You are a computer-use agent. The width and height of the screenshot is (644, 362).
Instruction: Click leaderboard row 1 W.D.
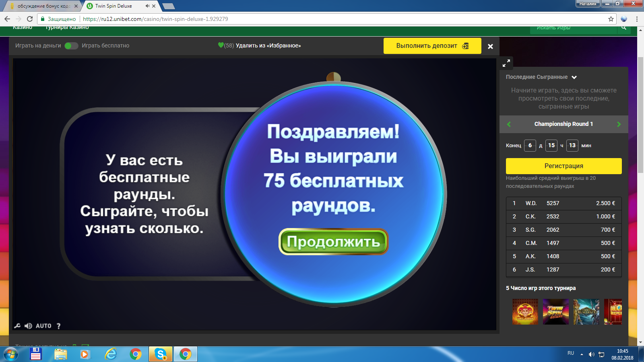(x=564, y=204)
